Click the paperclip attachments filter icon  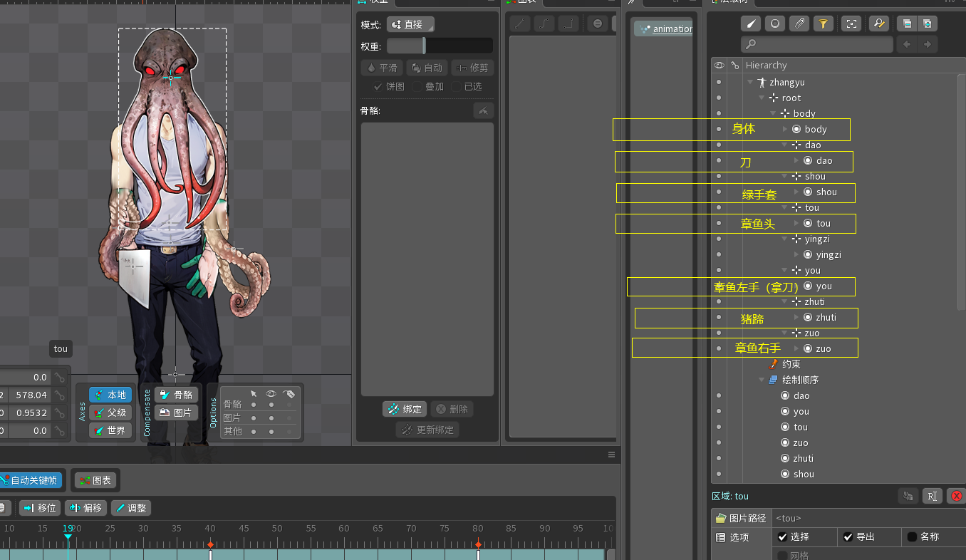coord(799,24)
